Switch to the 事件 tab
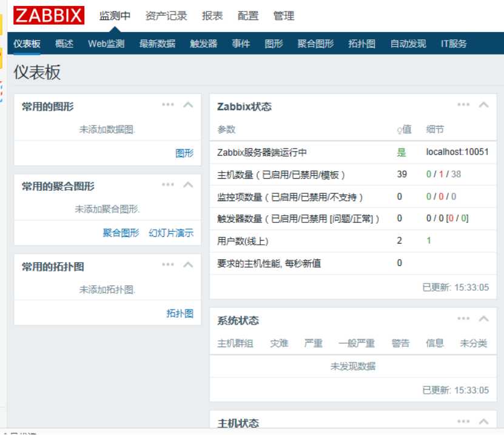 pyautogui.click(x=241, y=44)
